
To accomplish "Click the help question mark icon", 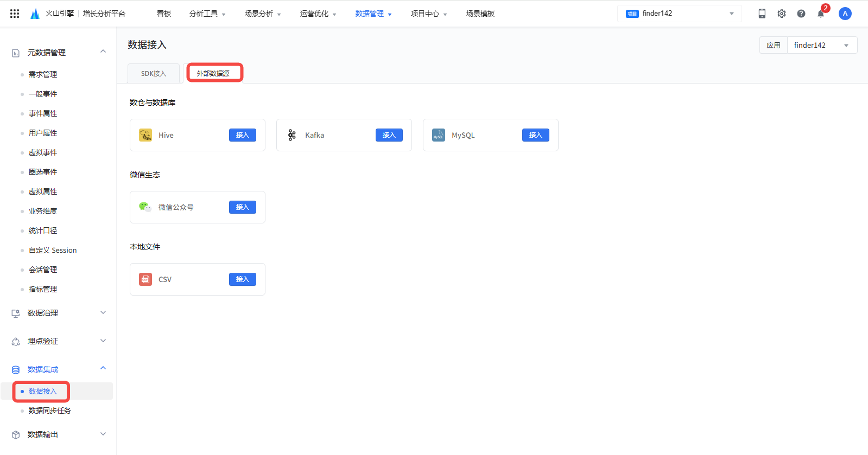I will point(801,14).
